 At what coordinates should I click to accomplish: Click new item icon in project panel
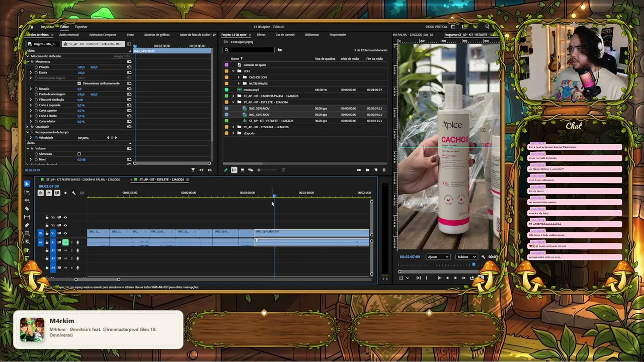(x=375, y=170)
